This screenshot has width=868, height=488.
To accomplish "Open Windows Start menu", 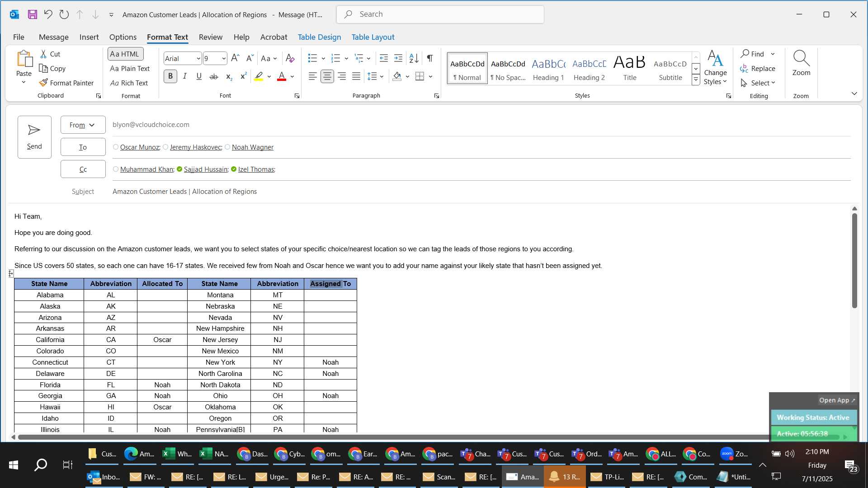I will (x=14, y=465).
